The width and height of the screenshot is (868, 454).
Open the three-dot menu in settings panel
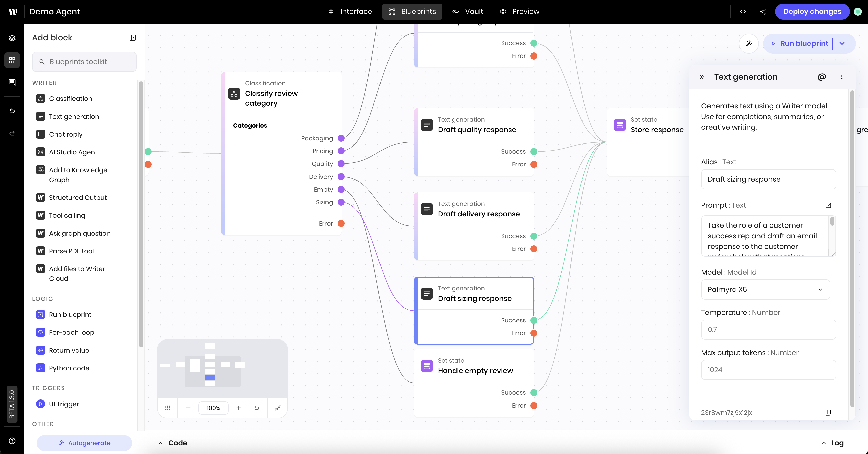pos(842,77)
